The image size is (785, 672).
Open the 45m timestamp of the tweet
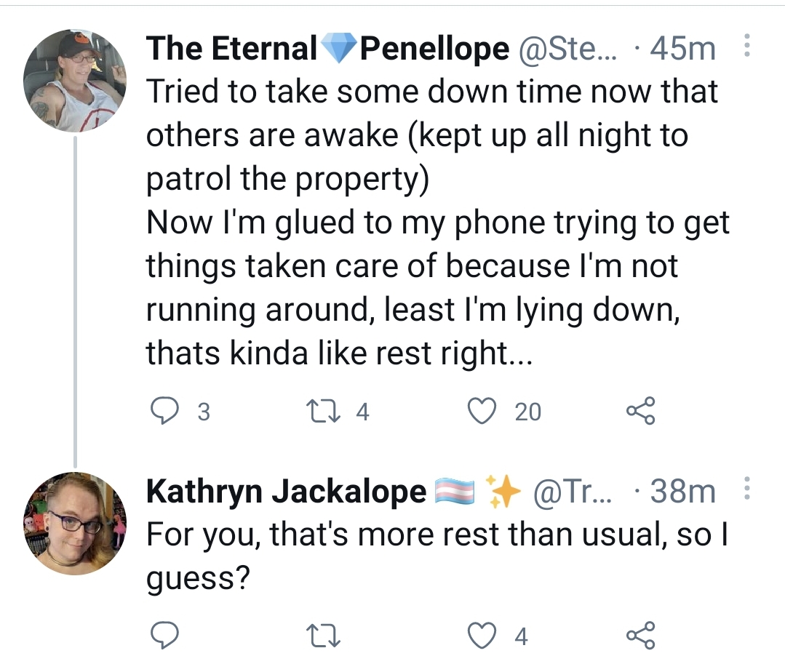[x=683, y=49]
